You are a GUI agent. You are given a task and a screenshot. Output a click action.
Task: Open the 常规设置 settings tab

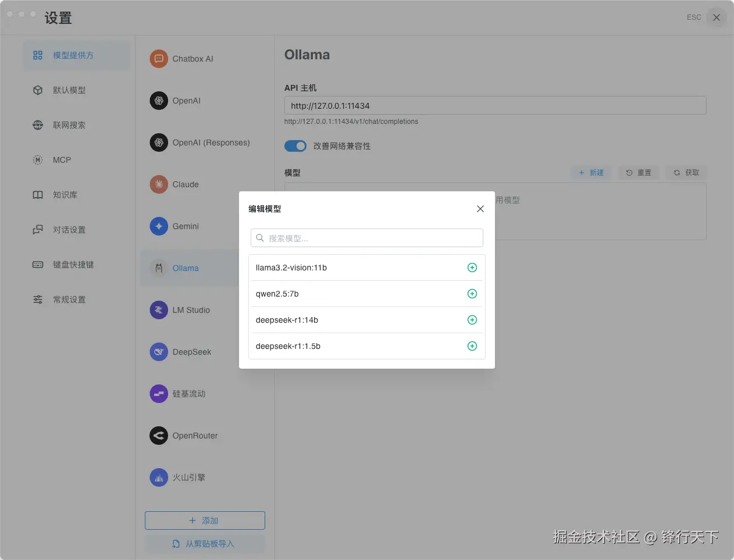[x=77, y=299]
